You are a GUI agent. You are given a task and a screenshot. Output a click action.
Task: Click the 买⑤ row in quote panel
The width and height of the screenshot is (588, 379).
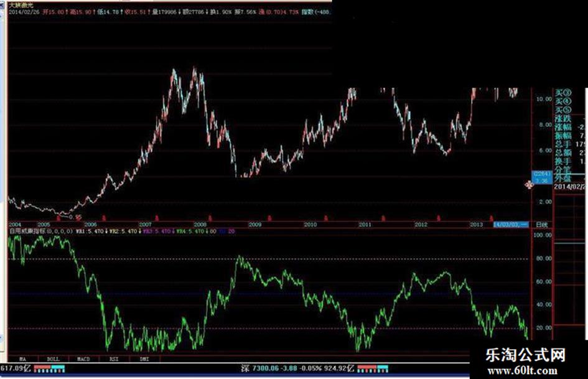click(x=563, y=110)
